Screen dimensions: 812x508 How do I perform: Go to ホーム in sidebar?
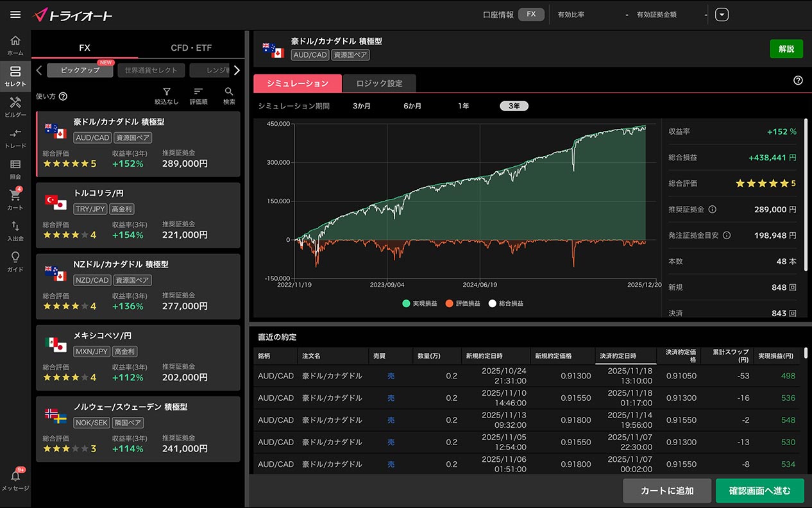(15, 45)
